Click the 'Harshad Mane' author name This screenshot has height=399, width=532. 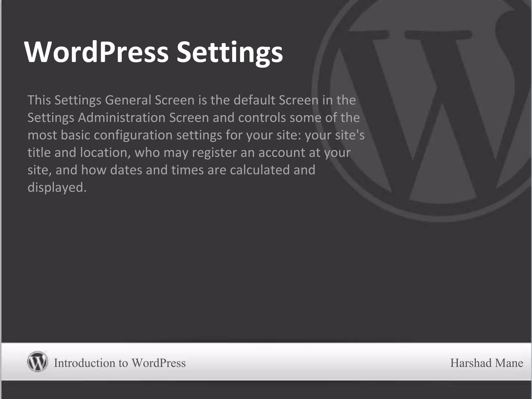(x=487, y=363)
